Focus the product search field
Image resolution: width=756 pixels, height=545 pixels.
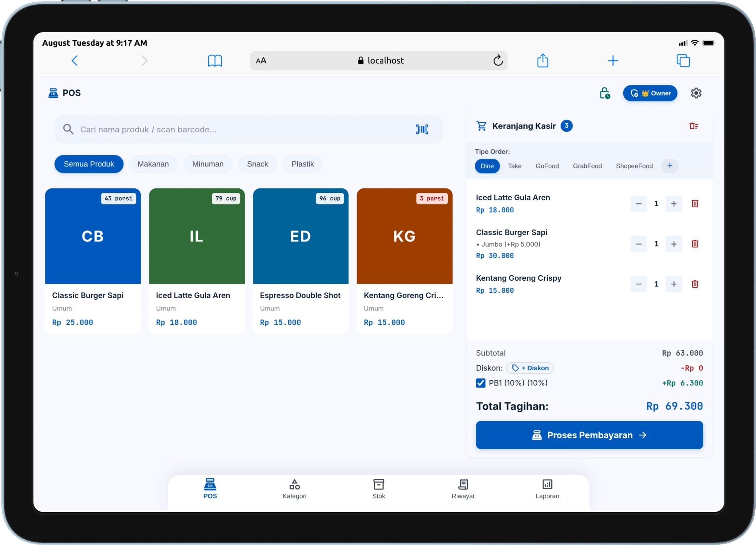tap(249, 130)
